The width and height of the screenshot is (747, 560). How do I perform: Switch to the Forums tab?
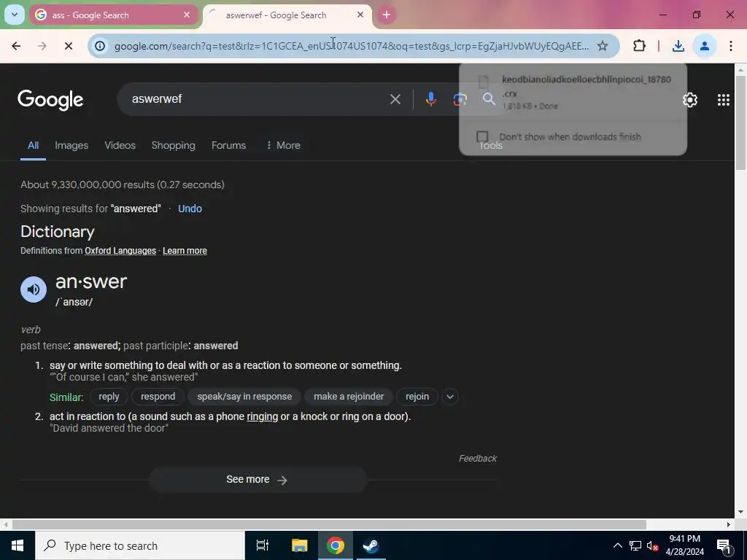(228, 146)
